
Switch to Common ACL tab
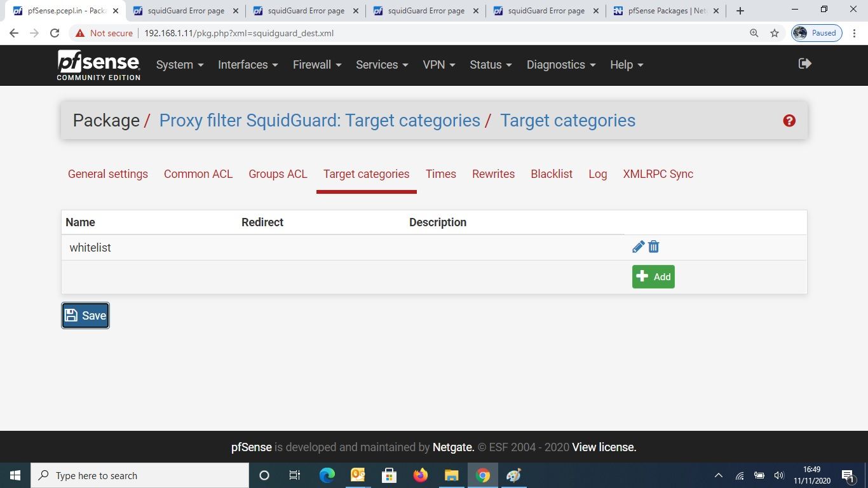tap(198, 174)
